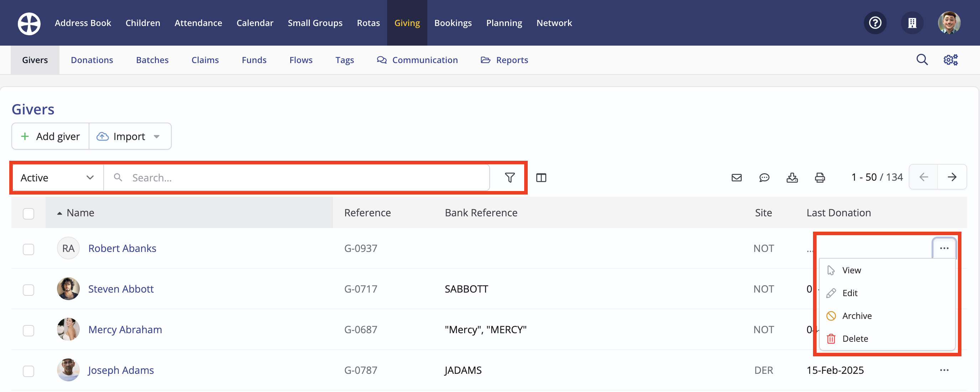Check the Robert Abanks row checkbox
The height and width of the screenshot is (392, 980).
point(28,249)
